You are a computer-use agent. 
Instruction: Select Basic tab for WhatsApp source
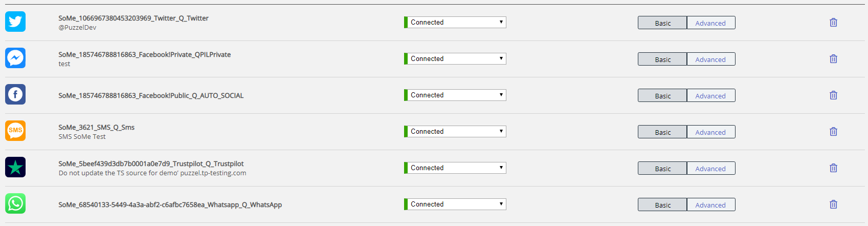pyautogui.click(x=662, y=205)
